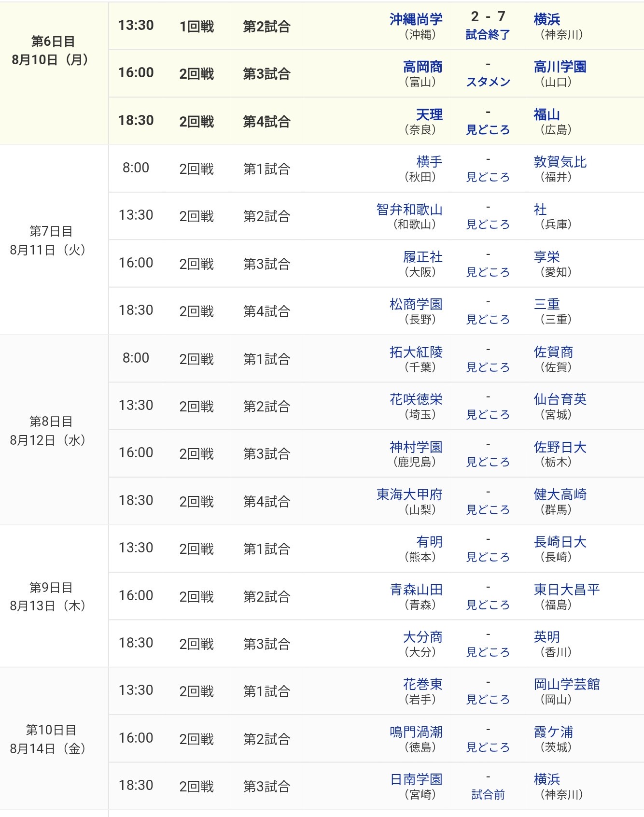Open 試合前 status for 日南学園 vs 横浜

pyautogui.click(x=488, y=795)
